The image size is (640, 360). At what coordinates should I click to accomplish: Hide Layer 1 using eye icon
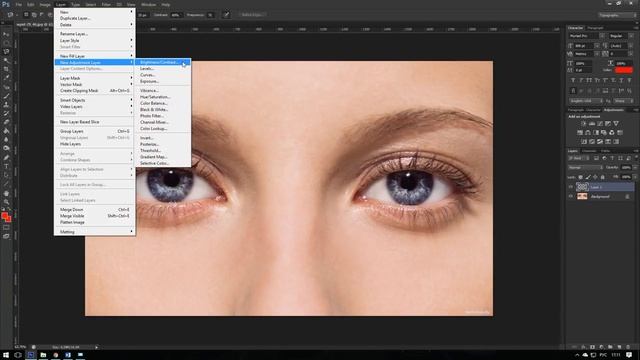point(571,187)
